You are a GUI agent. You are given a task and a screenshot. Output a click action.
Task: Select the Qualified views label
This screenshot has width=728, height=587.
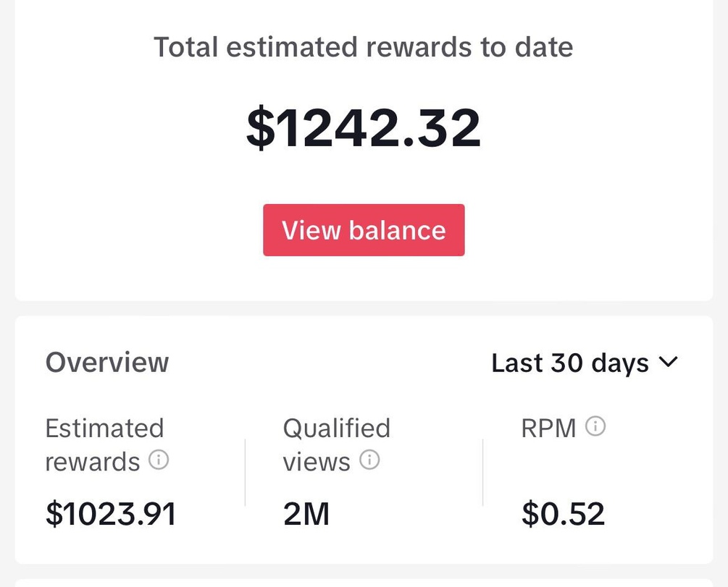coord(337,444)
